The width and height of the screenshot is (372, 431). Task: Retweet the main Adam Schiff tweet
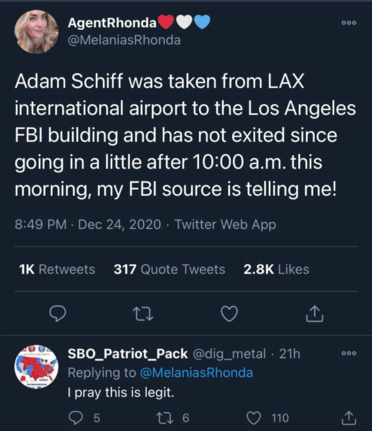pyautogui.click(x=143, y=313)
